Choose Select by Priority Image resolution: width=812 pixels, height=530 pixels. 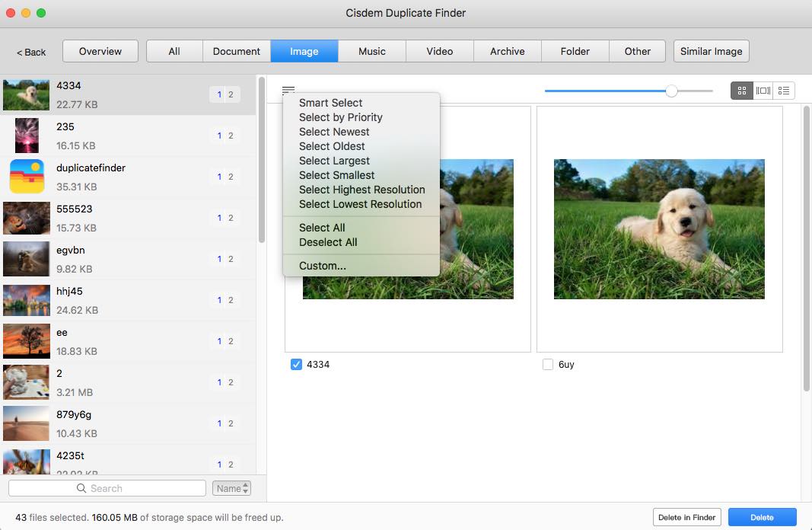(x=341, y=117)
